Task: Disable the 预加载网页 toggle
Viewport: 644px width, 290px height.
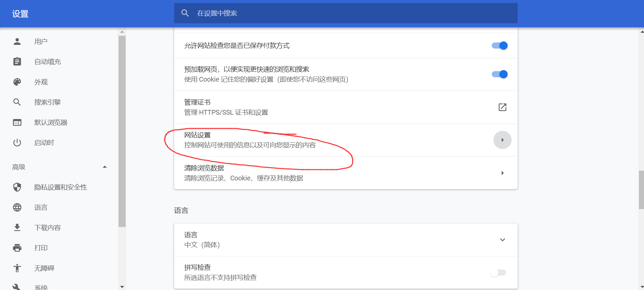Action: (500, 74)
